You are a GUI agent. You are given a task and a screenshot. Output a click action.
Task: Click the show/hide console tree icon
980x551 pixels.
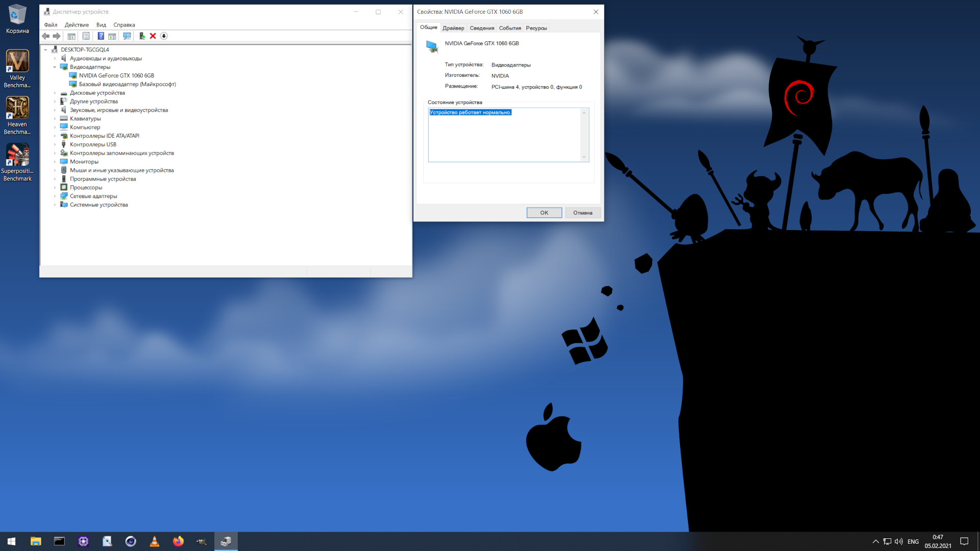point(71,36)
